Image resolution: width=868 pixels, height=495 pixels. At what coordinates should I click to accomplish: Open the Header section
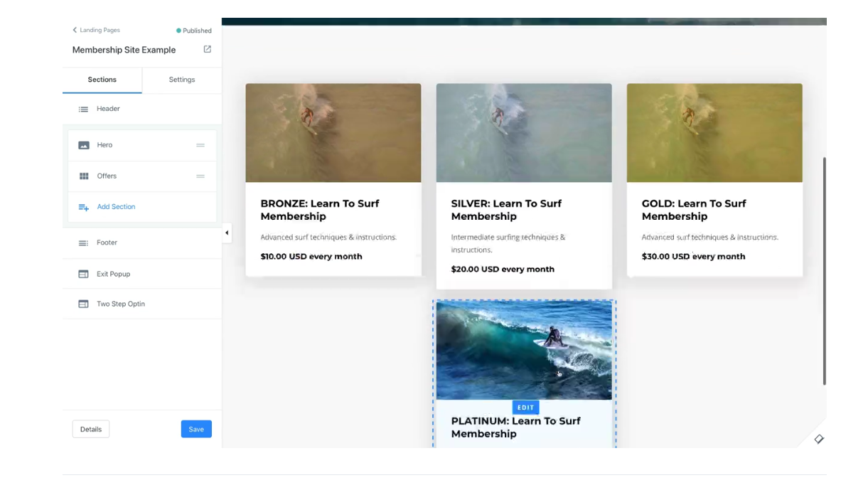tap(142, 109)
